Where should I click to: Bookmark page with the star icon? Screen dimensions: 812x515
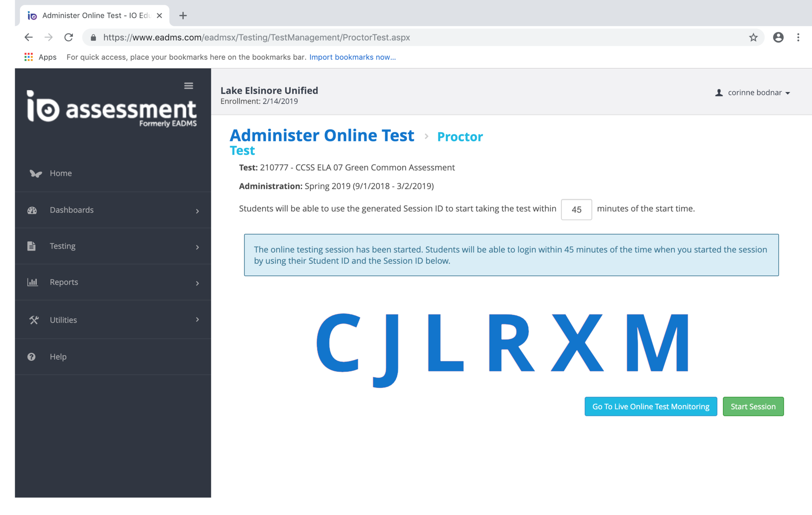point(753,37)
